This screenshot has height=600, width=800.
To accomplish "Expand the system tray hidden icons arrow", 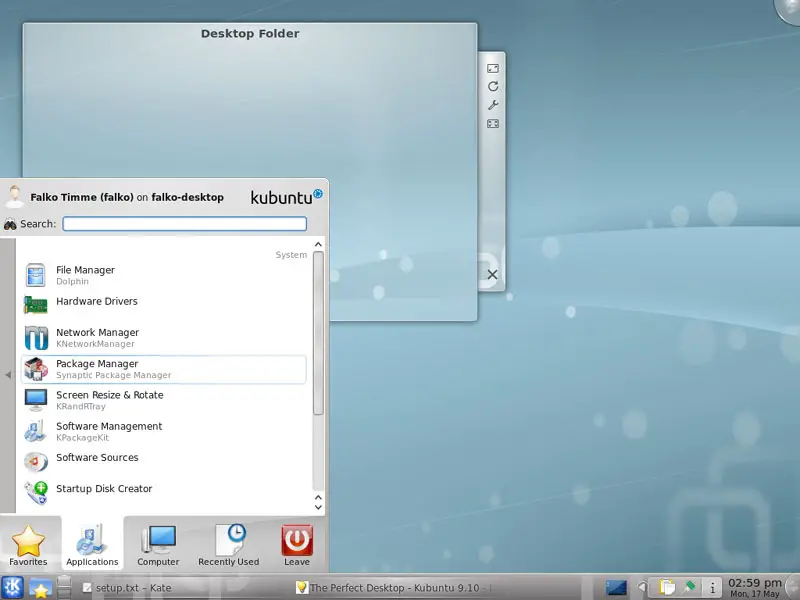I will coord(643,588).
